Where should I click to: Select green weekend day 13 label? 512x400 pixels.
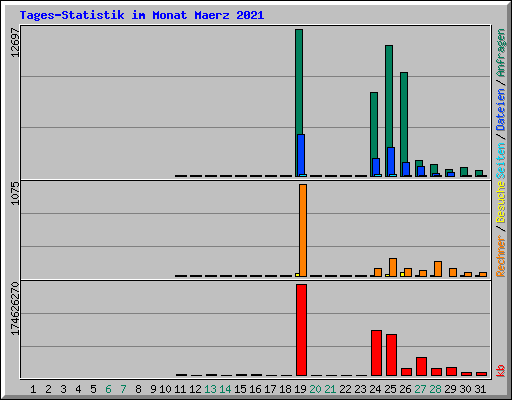pos(210,389)
